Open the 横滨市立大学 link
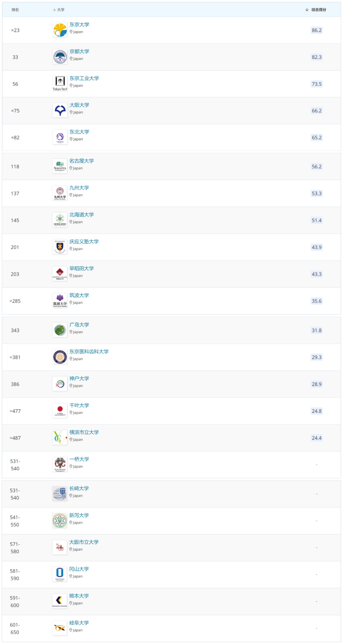The image size is (343, 644). coord(84,432)
